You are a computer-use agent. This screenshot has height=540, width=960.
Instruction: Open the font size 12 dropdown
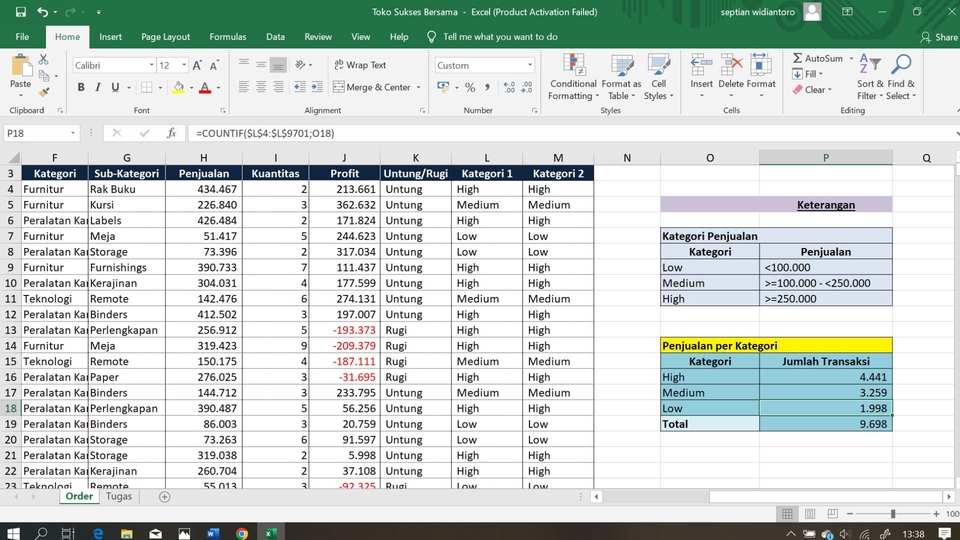point(184,65)
